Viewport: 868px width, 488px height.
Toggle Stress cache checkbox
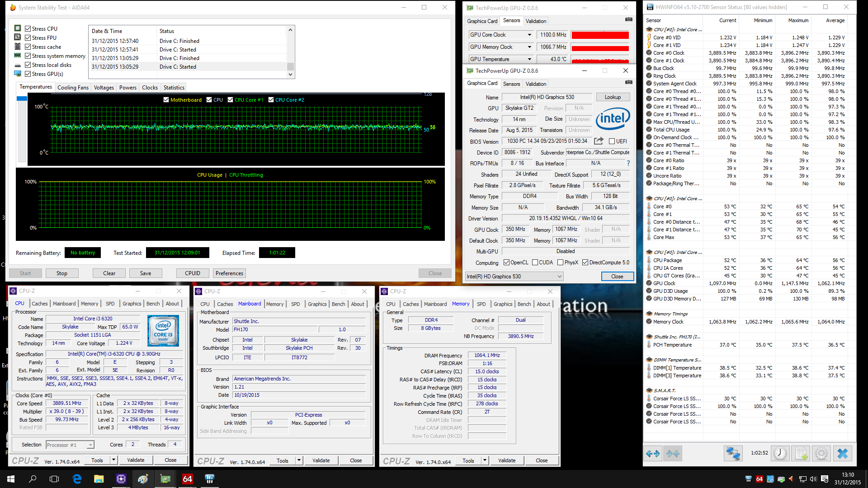[28, 47]
